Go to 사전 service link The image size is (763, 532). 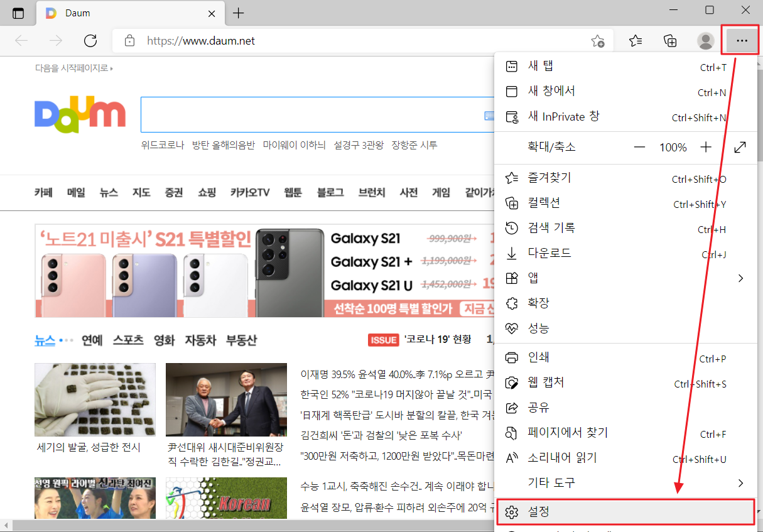click(409, 192)
